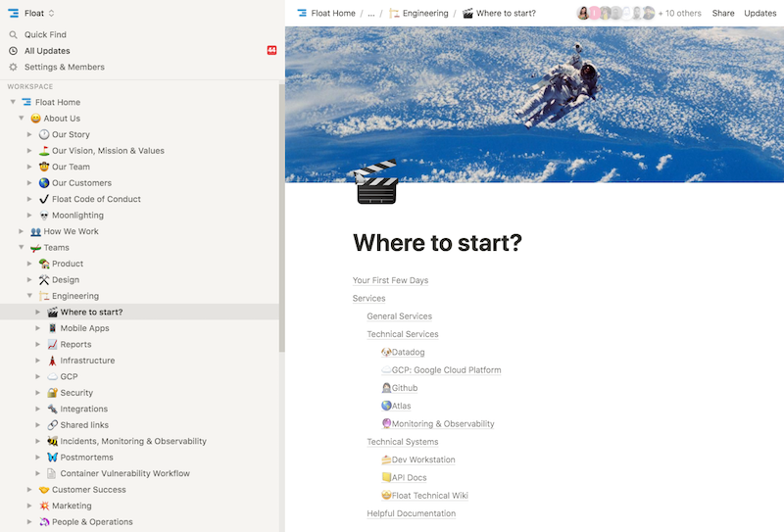Click the Postmortems butterfly icon
Screen dimensions: 784x532
(x=52, y=458)
